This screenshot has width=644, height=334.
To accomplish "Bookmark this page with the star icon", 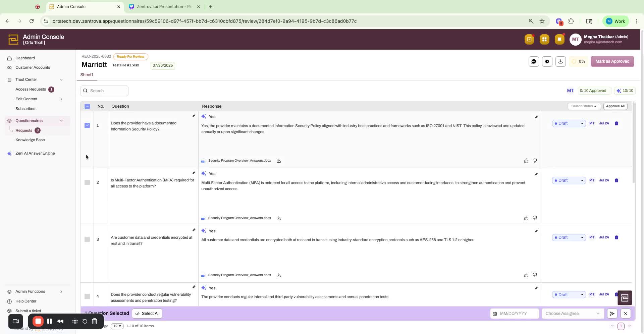I will click(542, 21).
